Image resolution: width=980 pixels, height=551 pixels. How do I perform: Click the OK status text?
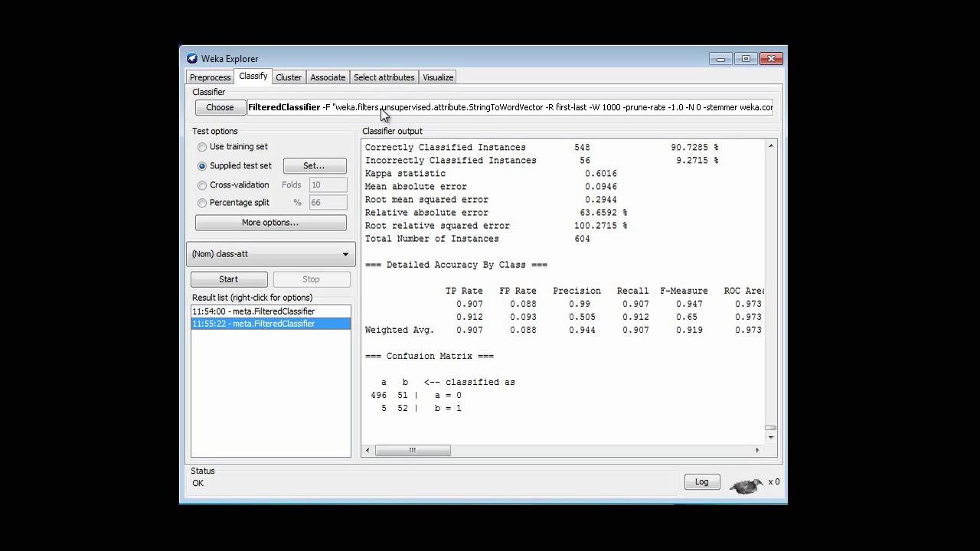[198, 484]
